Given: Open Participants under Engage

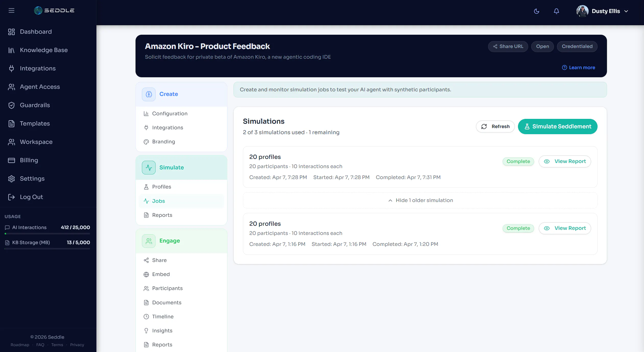Looking at the screenshot, I should 181,288.
